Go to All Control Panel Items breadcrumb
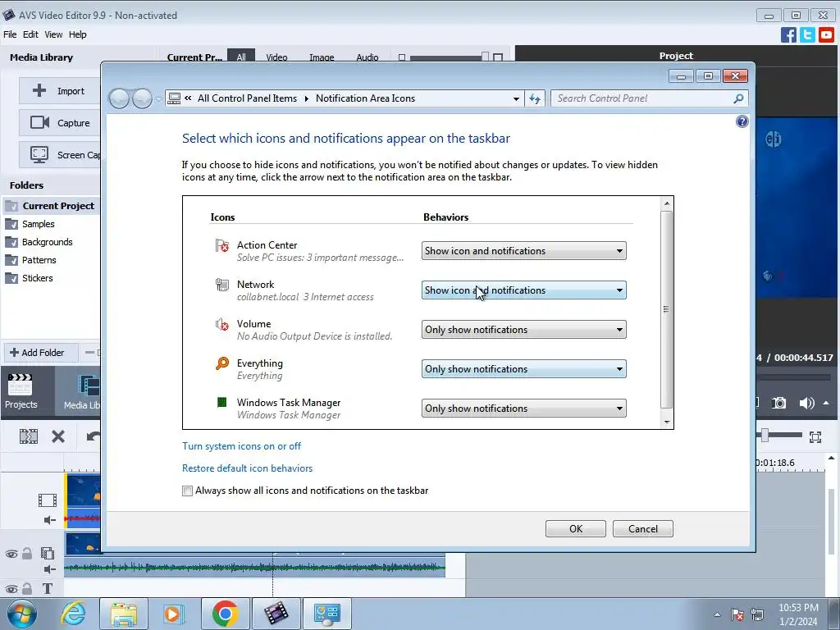 point(247,98)
